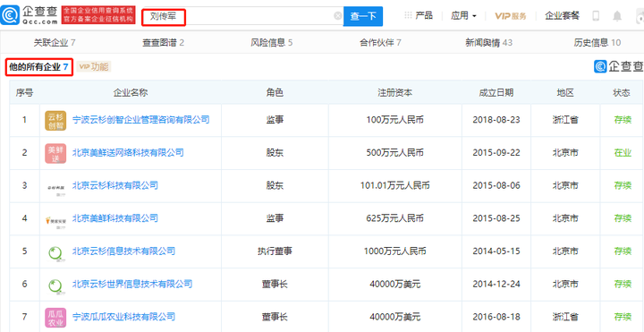Switch to 风险信息 5 tab
Viewport: 644px width, 332px height.
coord(272,42)
